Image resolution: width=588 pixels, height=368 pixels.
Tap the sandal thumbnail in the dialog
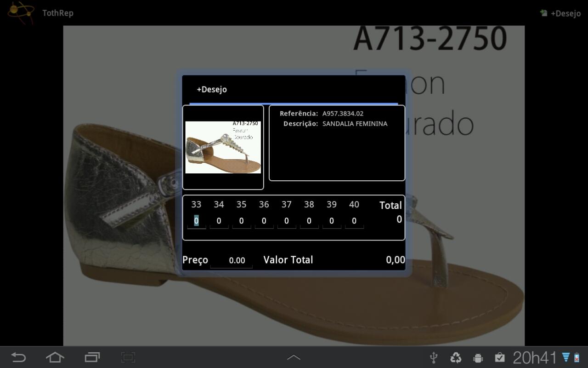223,147
